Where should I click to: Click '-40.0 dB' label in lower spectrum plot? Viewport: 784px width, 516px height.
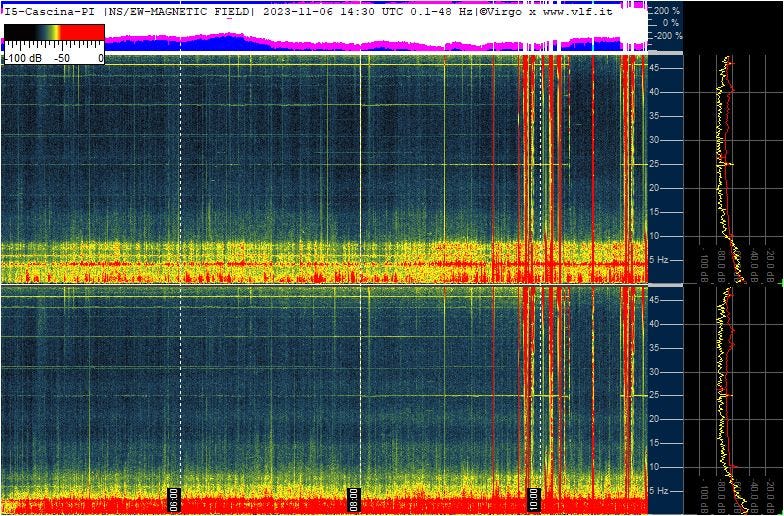tap(754, 496)
